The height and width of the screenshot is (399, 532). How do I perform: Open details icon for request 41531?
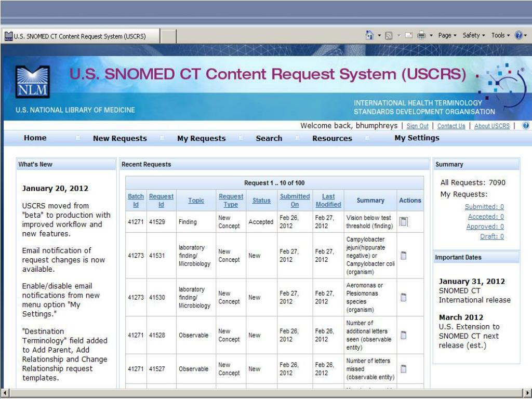(403, 256)
